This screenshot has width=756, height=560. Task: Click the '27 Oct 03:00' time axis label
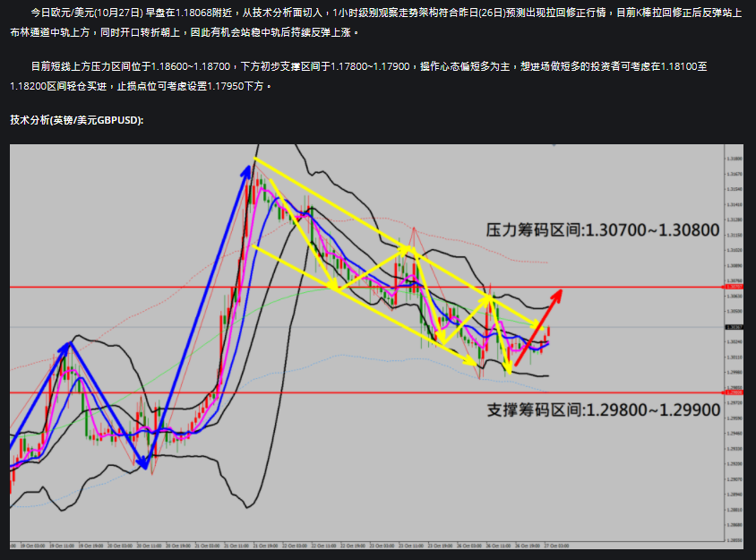[556, 546]
